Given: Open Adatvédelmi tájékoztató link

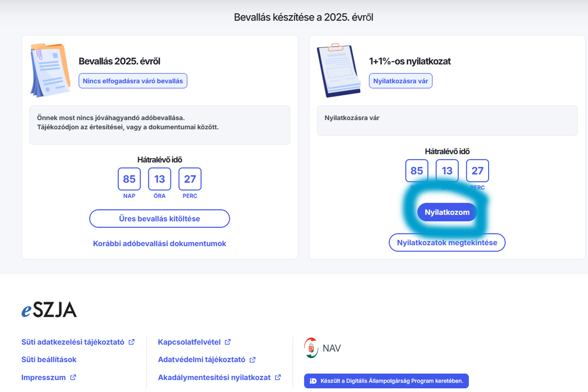Looking at the screenshot, I should [x=202, y=360].
